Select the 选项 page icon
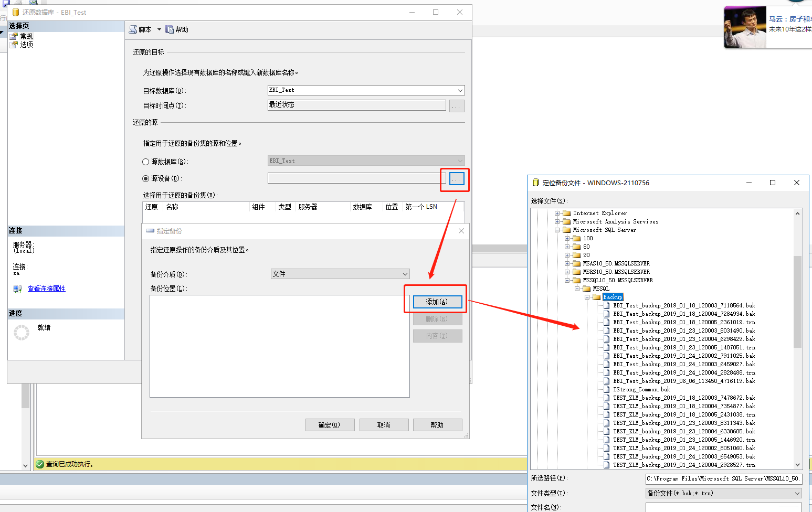The height and width of the screenshot is (512, 812). [x=14, y=45]
